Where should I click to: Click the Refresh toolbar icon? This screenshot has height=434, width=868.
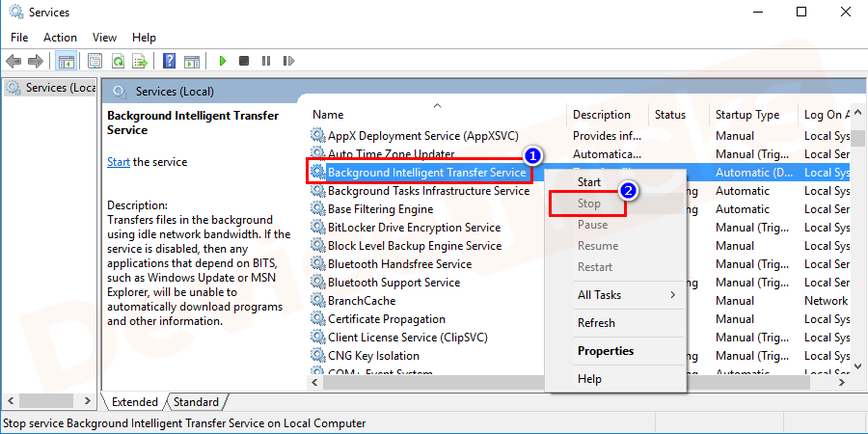tap(118, 61)
